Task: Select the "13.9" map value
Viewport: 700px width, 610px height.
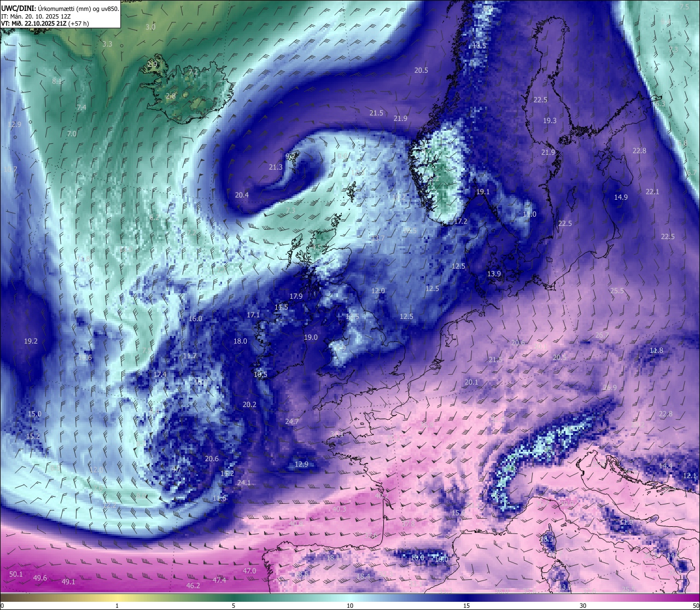Action: [x=494, y=274]
